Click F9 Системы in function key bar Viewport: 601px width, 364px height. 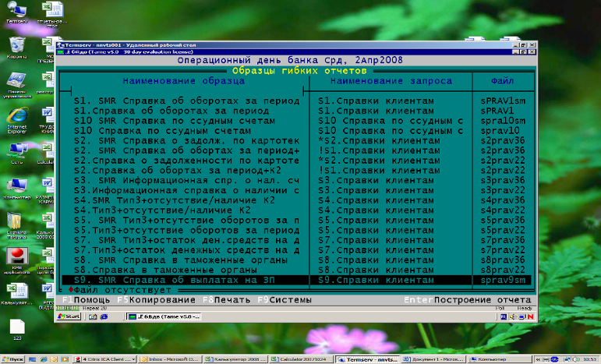pyautogui.click(x=285, y=300)
